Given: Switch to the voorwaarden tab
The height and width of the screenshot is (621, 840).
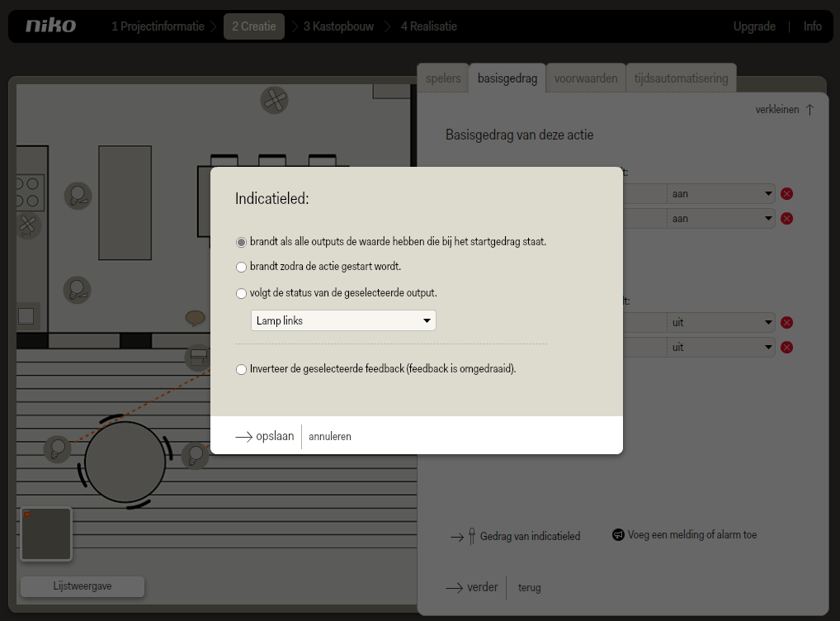Looking at the screenshot, I should tap(586, 78).
